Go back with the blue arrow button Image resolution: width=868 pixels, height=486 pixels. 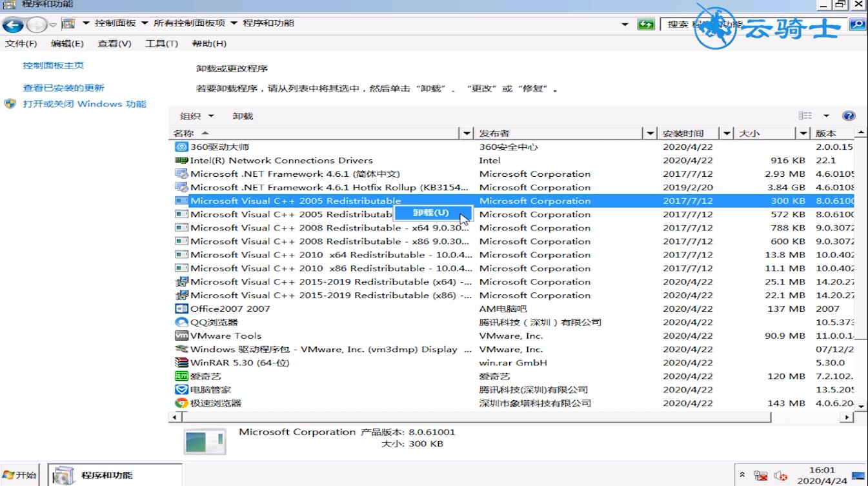[13, 25]
